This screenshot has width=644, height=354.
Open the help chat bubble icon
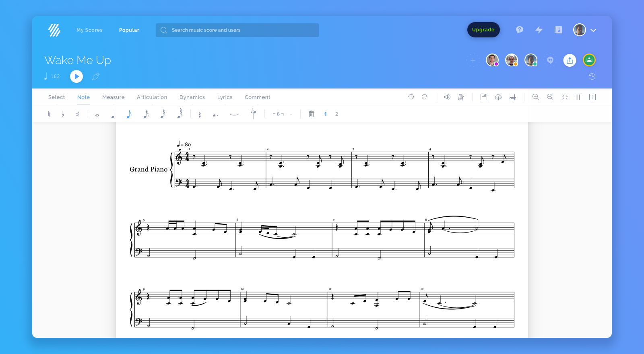click(x=520, y=30)
